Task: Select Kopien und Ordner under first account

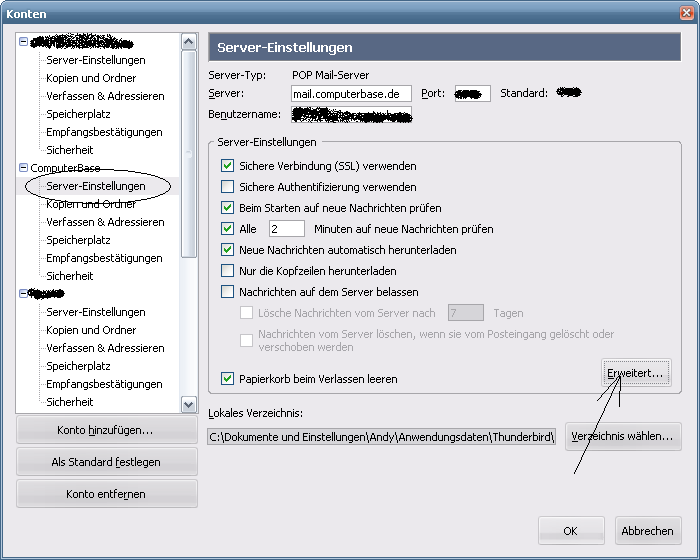Action: click(x=91, y=78)
